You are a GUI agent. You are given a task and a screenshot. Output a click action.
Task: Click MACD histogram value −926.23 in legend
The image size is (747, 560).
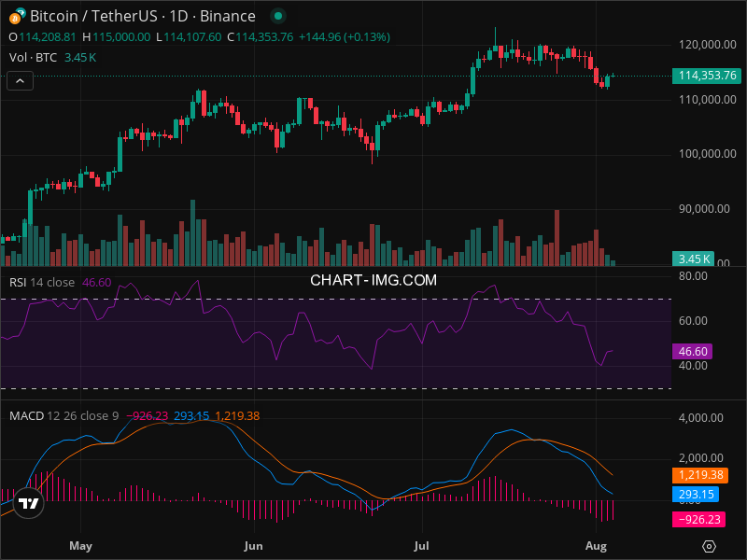click(147, 416)
